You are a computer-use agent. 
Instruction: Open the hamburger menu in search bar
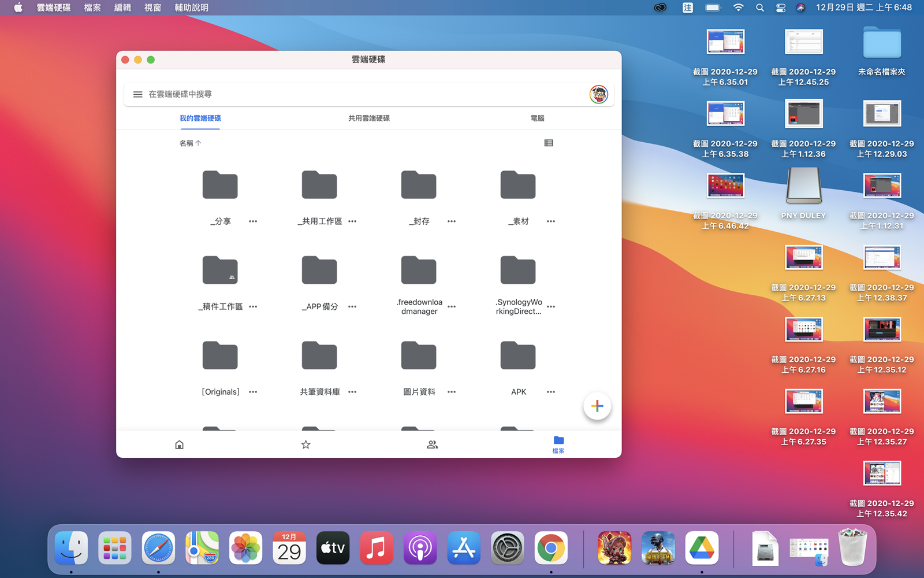(x=137, y=94)
